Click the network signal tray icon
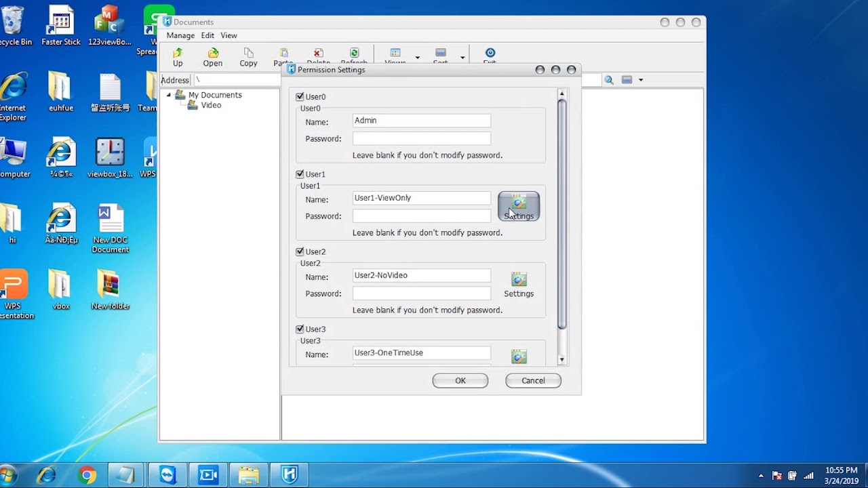The image size is (868, 488). pos(808,476)
